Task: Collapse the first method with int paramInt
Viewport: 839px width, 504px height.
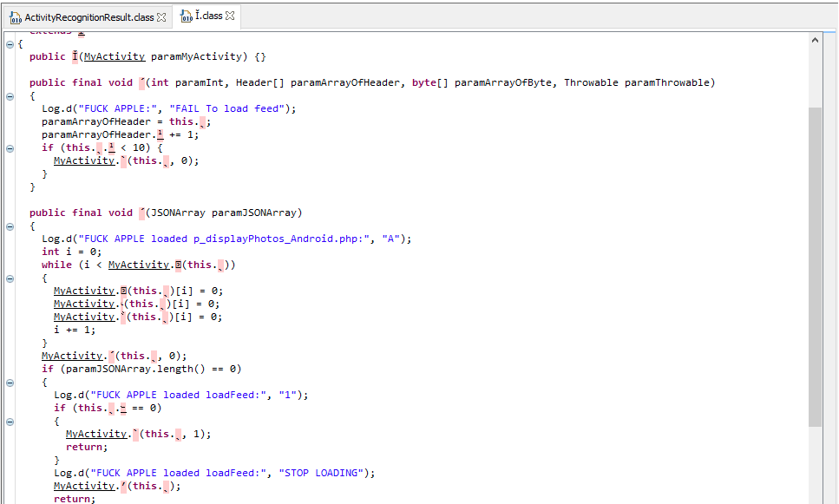Action: [x=10, y=96]
